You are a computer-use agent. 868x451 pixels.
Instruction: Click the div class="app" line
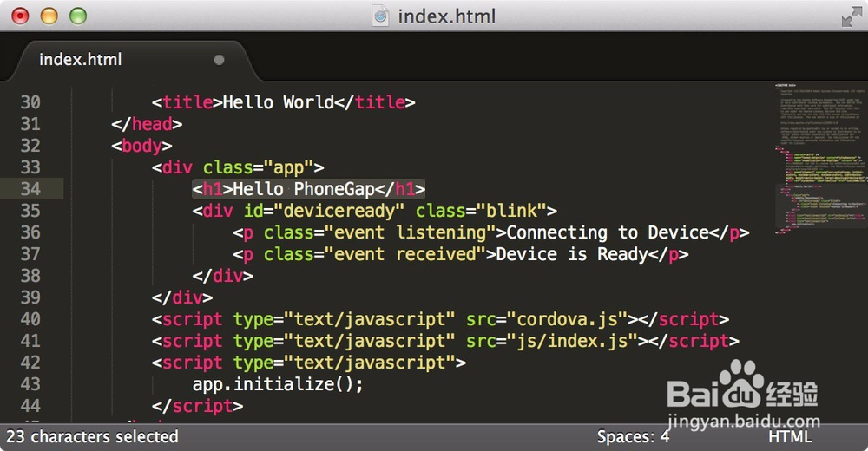238,167
